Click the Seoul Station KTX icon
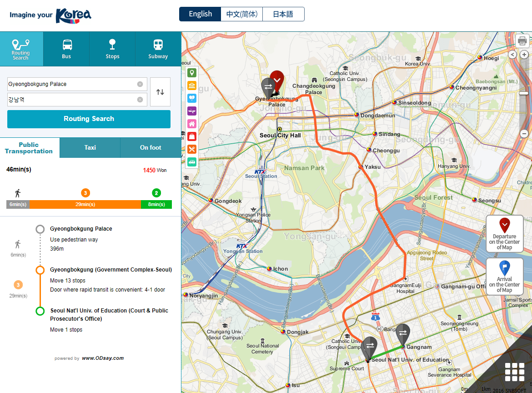 [x=261, y=172]
